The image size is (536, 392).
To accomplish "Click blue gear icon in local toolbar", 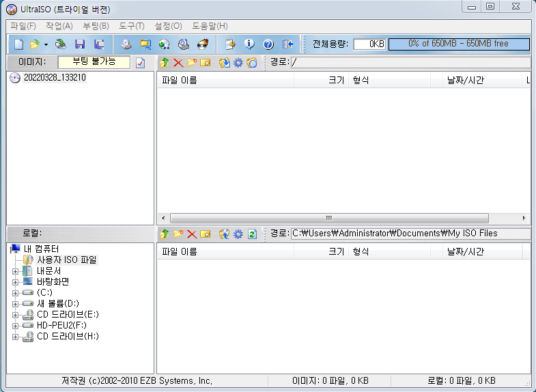I will 238,234.
